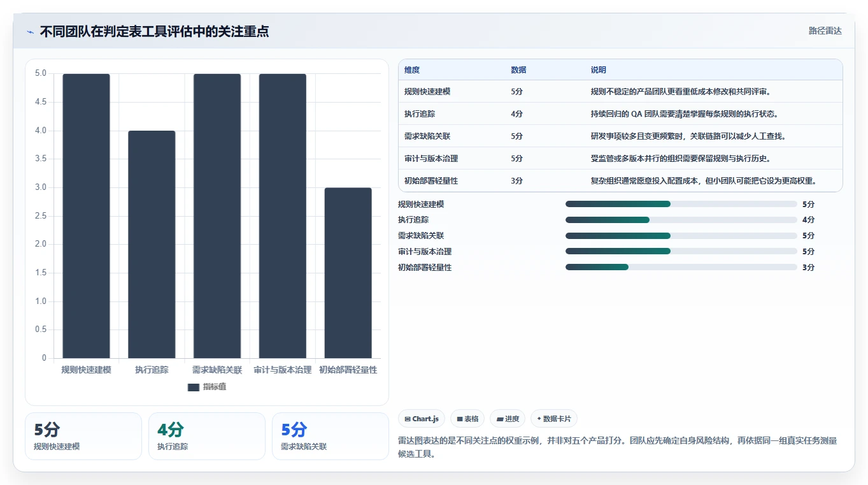The width and height of the screenshot is (868, 485).
Task: Open the 4分 执行追踪 data card
Action: pyautogui.click(x=207, y=436)
